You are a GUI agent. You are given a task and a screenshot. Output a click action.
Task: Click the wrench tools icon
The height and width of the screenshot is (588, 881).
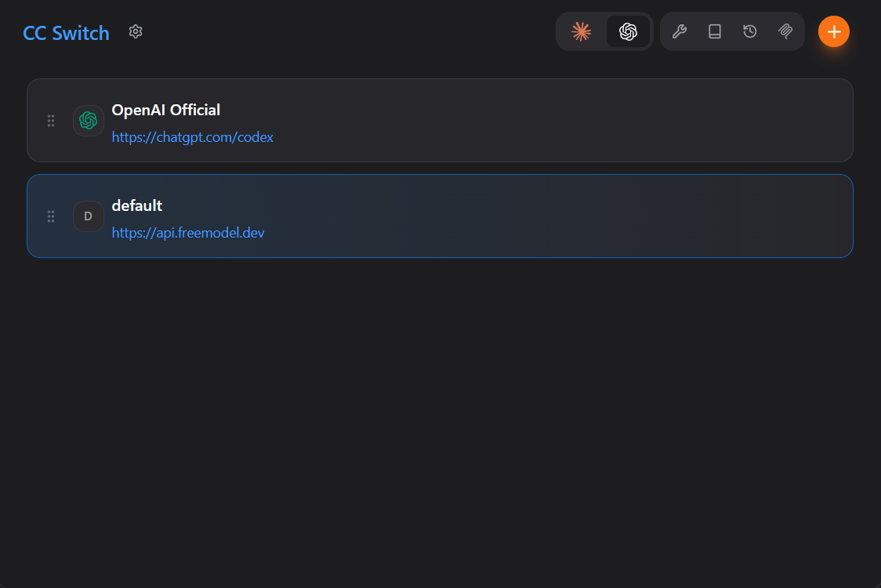(x=680, y=31)
